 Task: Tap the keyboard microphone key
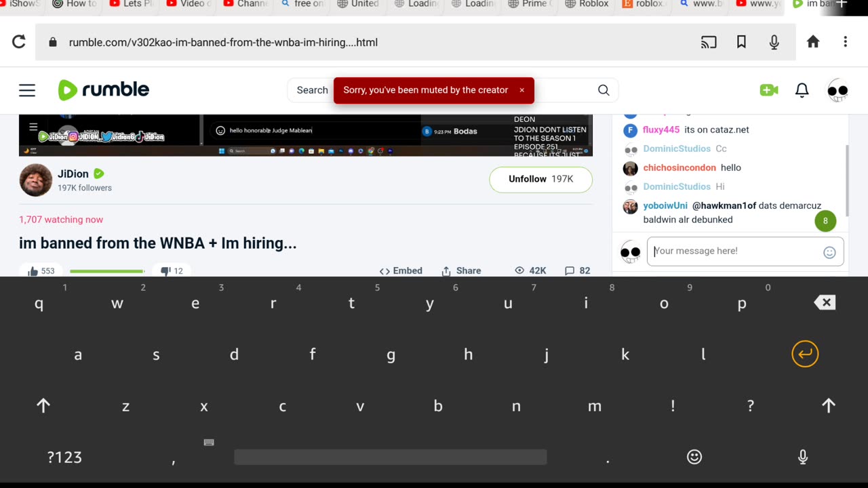point(803,457)
